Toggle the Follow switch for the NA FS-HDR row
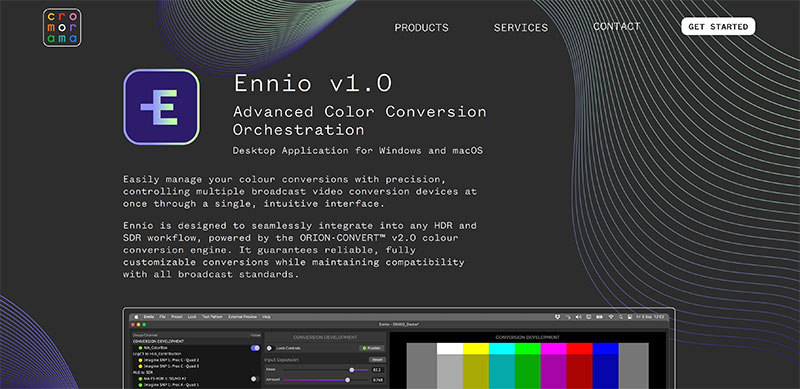Viewport: 800px width, 389px height. click(x=254, y=379)
